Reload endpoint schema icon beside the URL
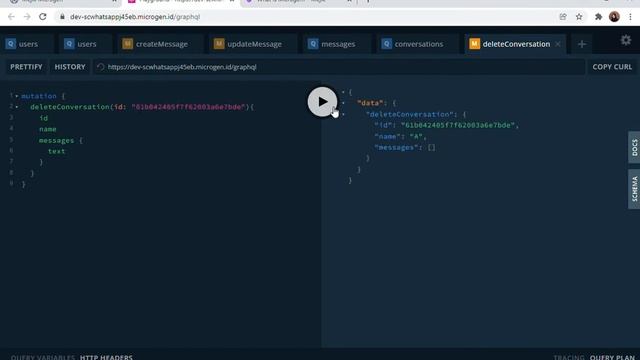The image size is (640, 360). 101,67
